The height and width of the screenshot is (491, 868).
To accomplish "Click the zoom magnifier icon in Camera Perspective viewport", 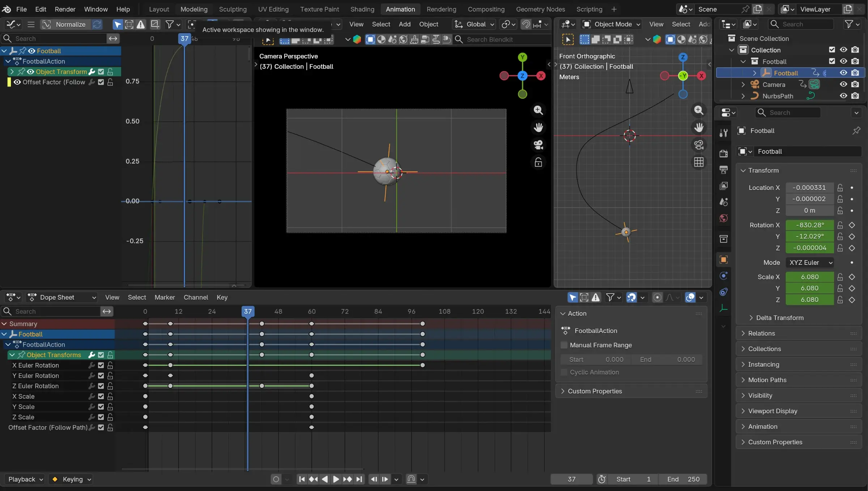I will pos(538,110).
